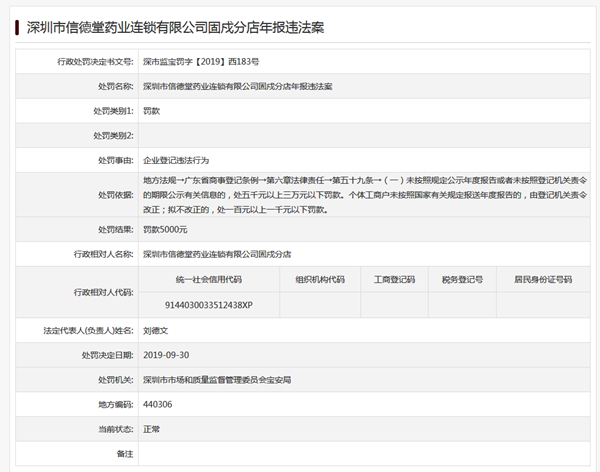Select the credit code 91440300335124​38XP
This screenshot has height=472, width=600.
[208, 304]
